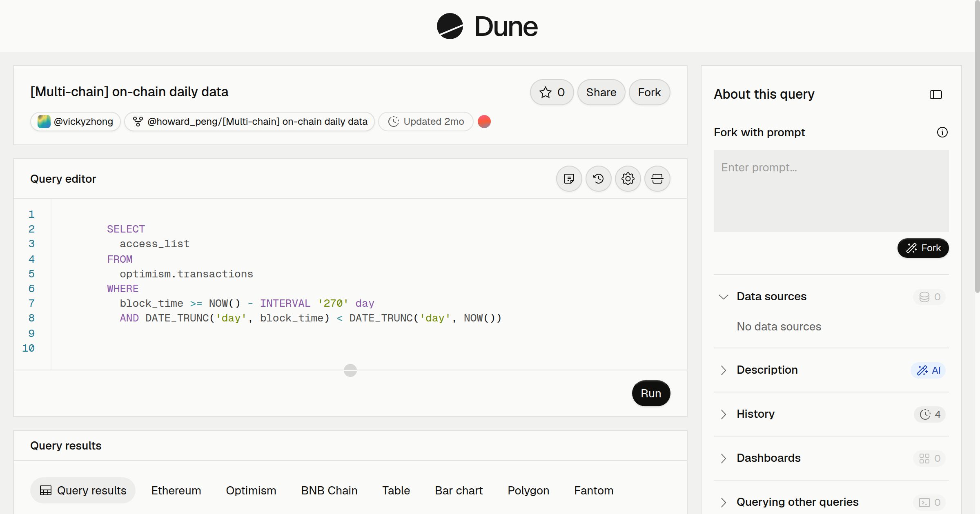Collapse the About this query side panel

tap(936, 95)
